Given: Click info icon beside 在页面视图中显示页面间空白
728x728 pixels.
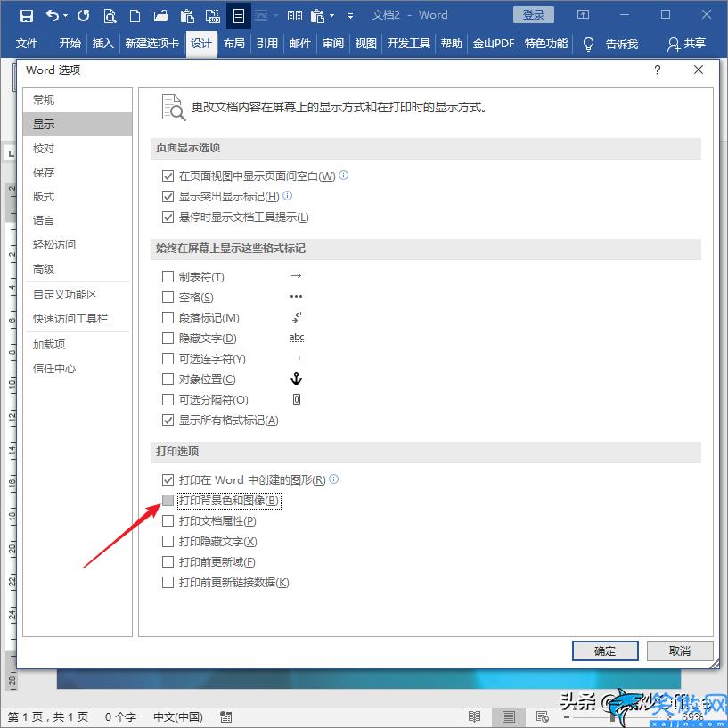Looking at the screenshot, I should tap(344, 175).
